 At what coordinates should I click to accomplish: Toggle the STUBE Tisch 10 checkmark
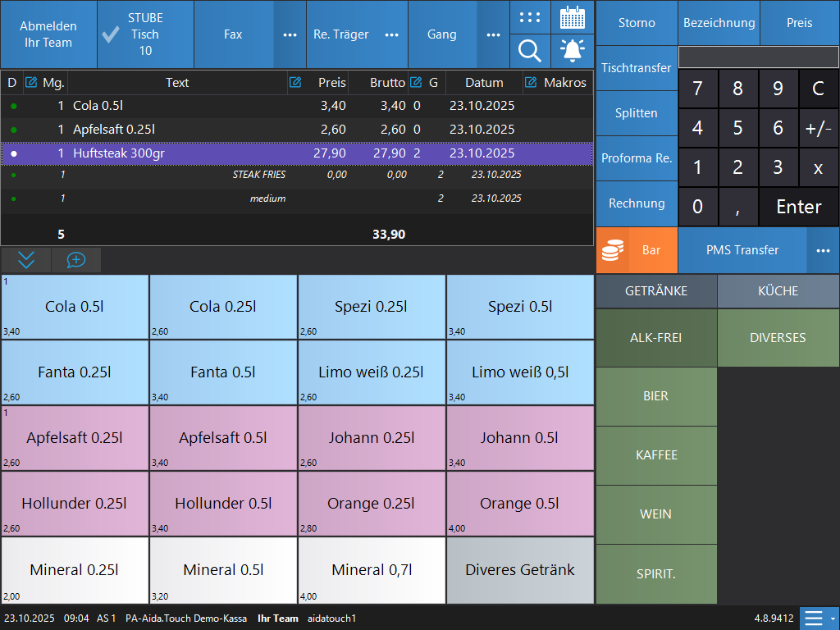click(x=111, y=34)
